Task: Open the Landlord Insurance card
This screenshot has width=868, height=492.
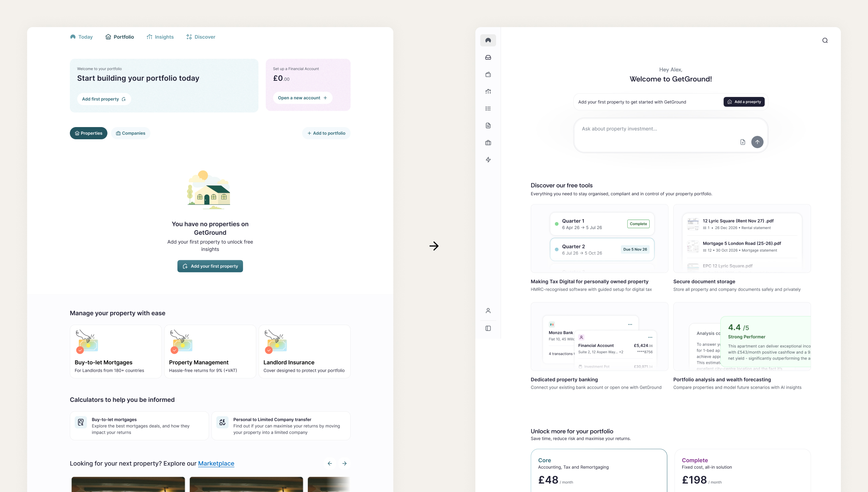Action: pyautogui.click(x=304, y=351)
